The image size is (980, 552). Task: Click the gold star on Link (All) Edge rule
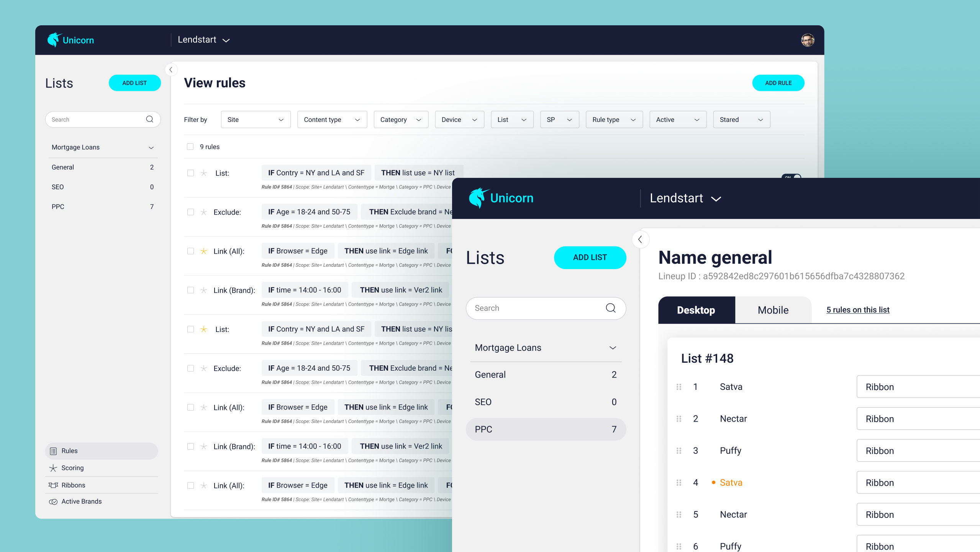[204, 251]
